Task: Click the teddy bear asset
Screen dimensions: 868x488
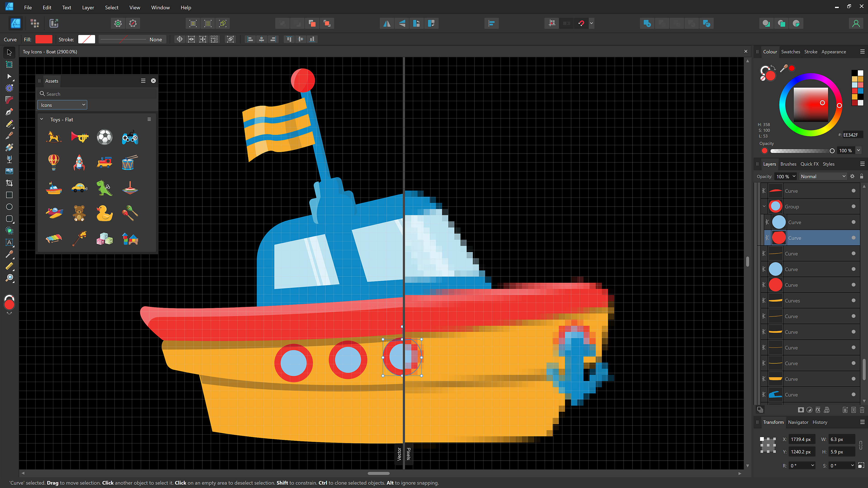Action: (x=79, y=213)
